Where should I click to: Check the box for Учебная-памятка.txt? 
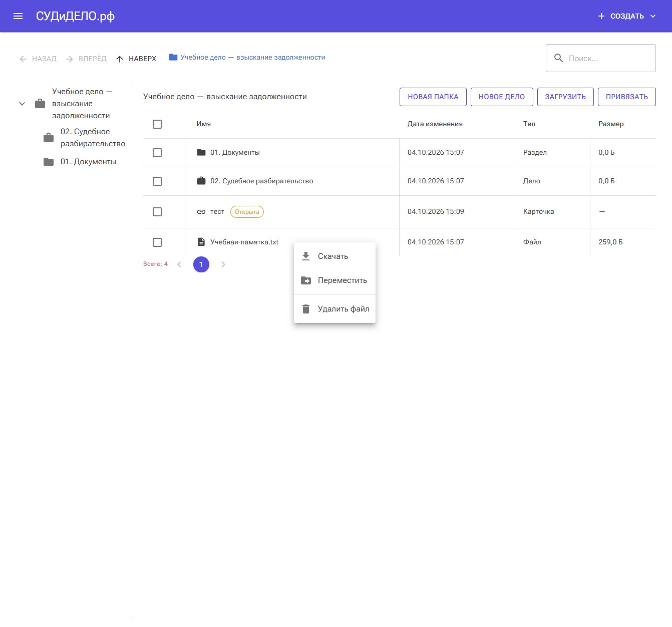157,242
